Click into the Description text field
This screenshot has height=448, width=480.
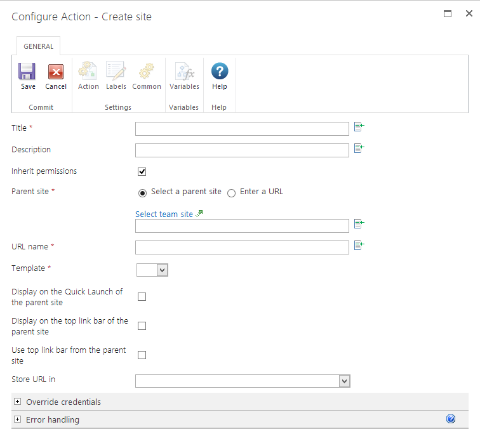click(242, 150)
